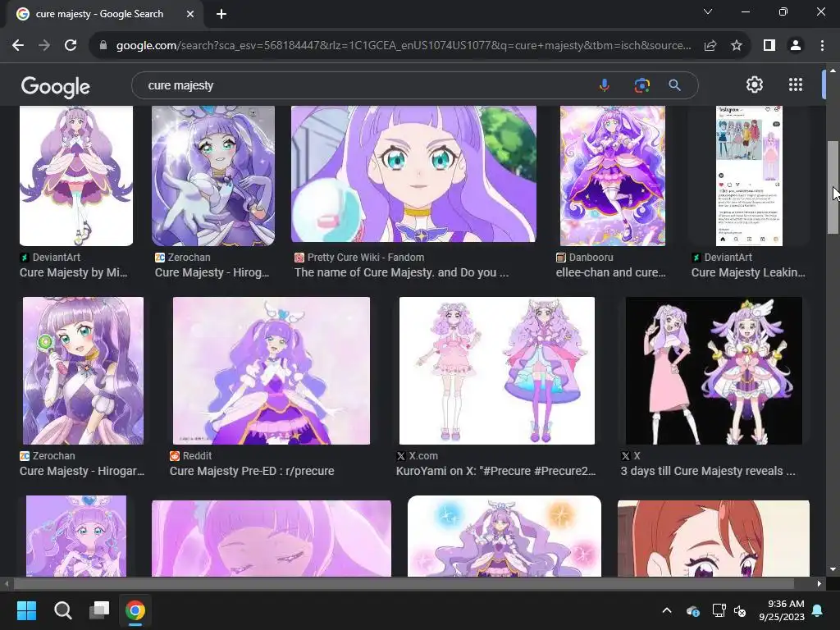Open Zerochan image with green lollipop

pyautogui.click(x=83, y=371)
